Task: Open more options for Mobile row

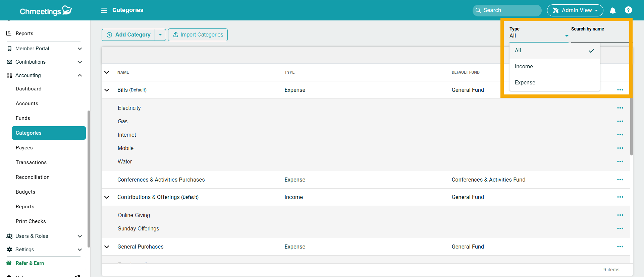Action: click(620, 148)
